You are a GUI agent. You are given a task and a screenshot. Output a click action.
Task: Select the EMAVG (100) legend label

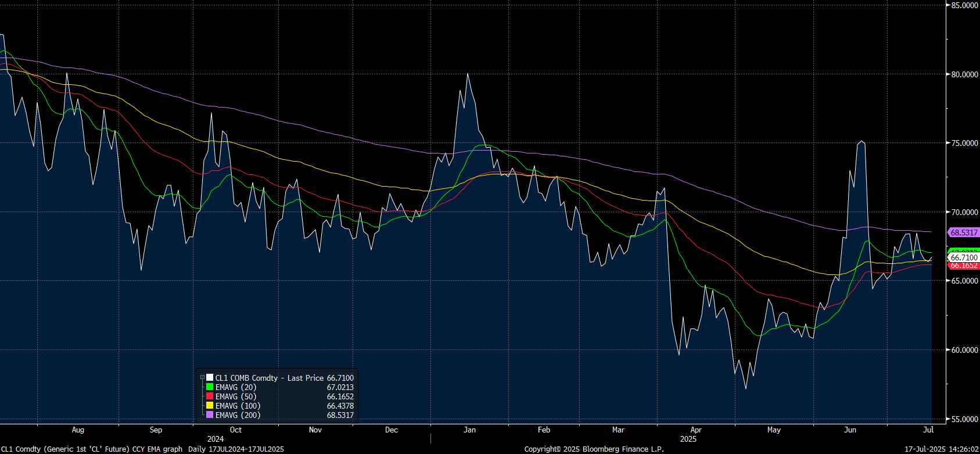[x=238, y=406]
